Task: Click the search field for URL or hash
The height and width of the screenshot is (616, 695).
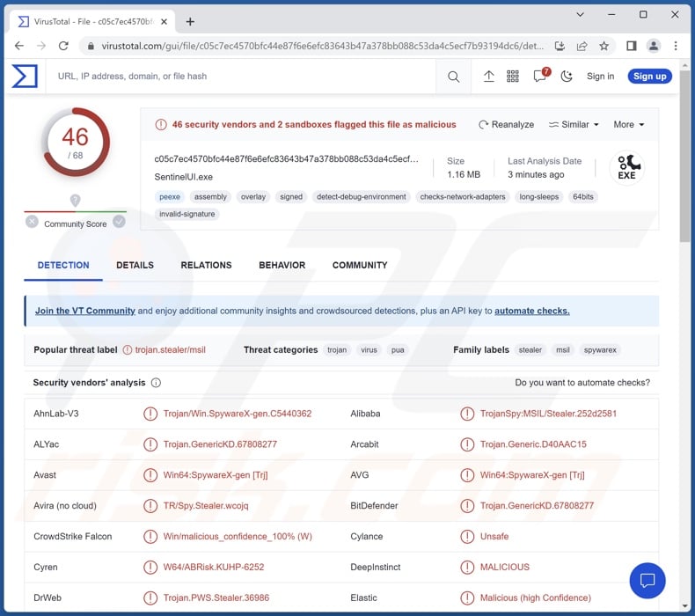Action: 241,77
